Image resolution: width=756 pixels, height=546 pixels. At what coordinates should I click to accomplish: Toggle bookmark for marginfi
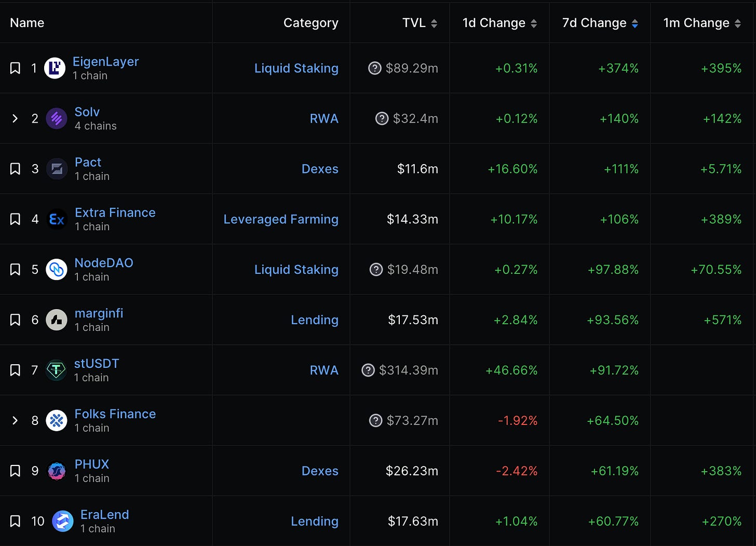point(15,320)
